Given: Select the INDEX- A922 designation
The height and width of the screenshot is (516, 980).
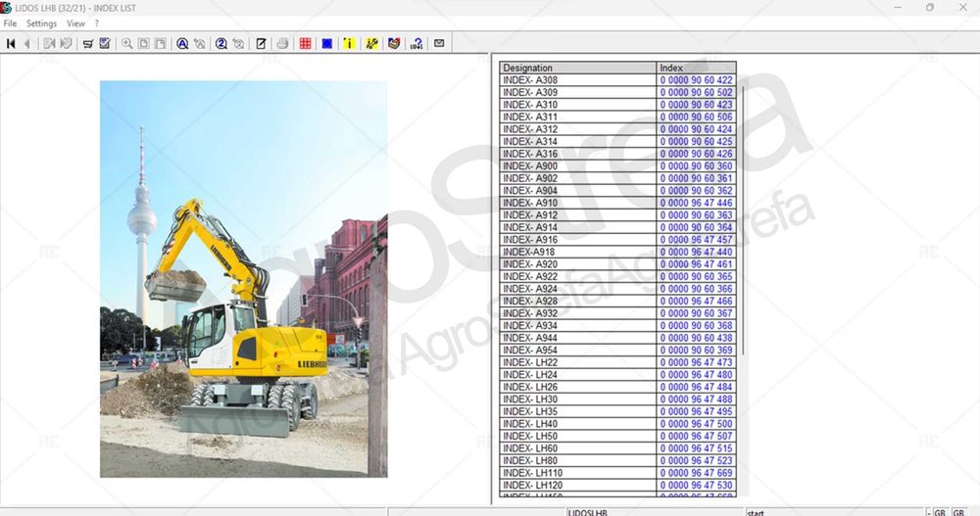Looking at the screenshot, I should coord(530,277).
